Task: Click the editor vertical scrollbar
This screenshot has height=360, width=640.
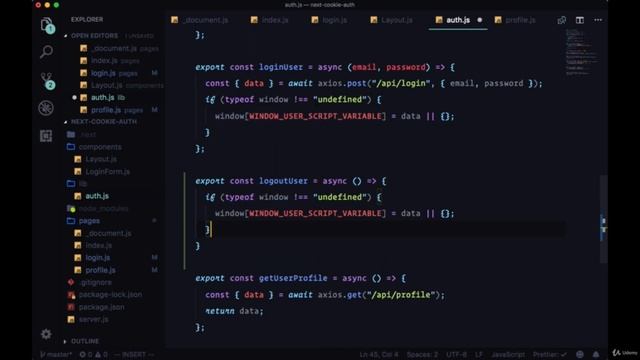Action: coord(603,220)
